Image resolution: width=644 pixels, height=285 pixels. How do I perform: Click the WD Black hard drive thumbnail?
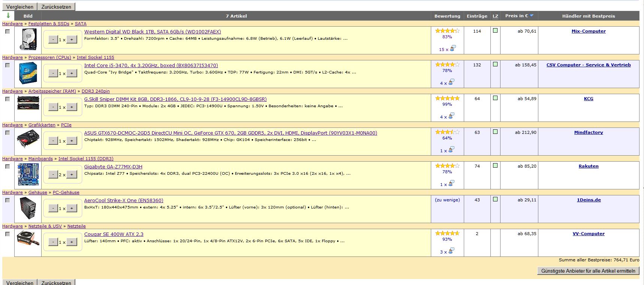[28, 40]
